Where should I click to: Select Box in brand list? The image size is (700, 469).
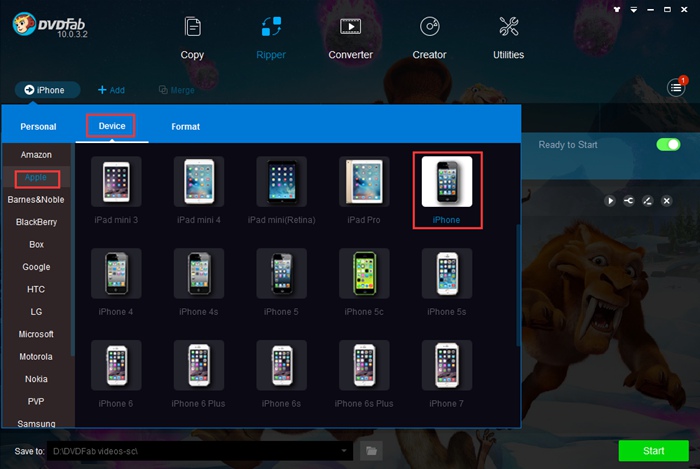coord(36,245)
